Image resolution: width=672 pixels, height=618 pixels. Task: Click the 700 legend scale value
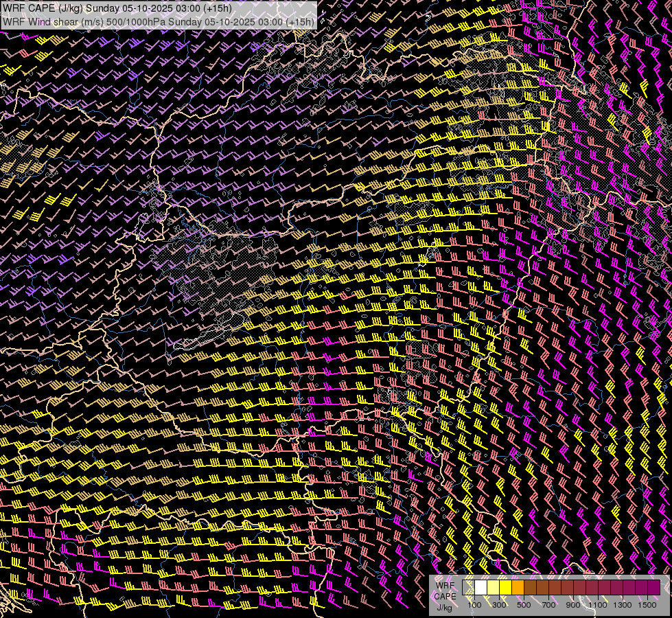[548, 605]
